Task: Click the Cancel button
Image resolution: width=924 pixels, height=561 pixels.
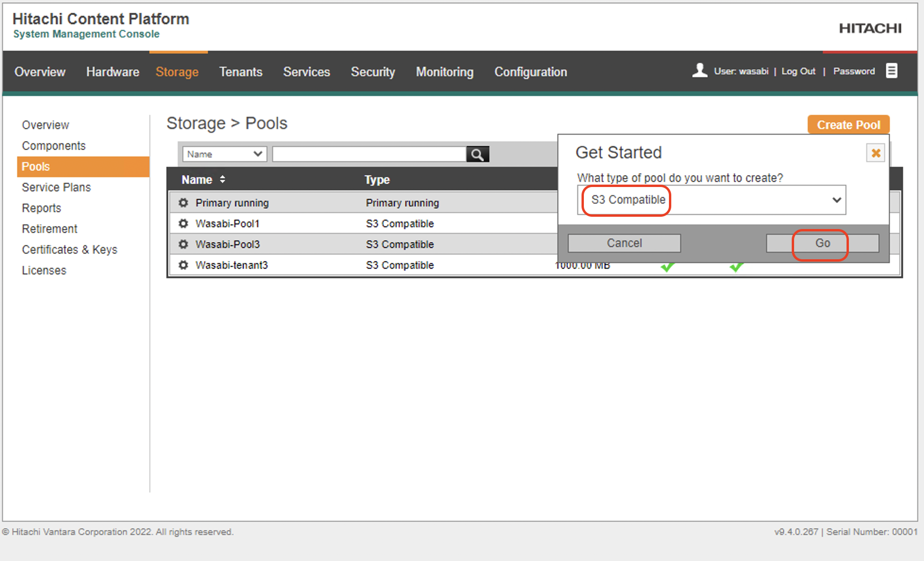Action: (x=624, y=243)
